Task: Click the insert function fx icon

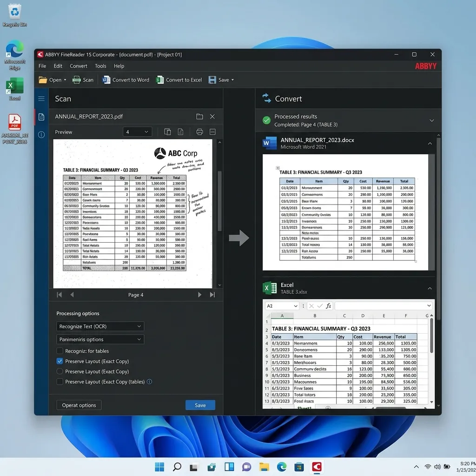Action: [x=329, y=306]
